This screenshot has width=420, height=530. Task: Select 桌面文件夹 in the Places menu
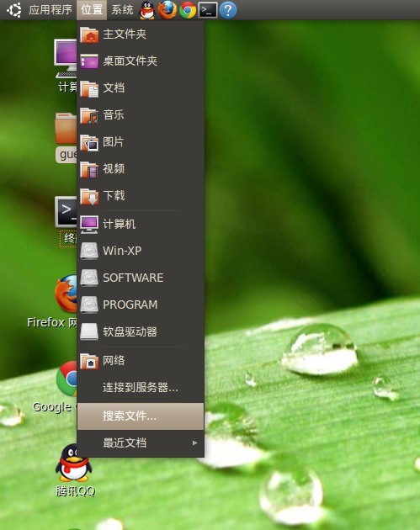pyautogui.click(x=141, y=61)
